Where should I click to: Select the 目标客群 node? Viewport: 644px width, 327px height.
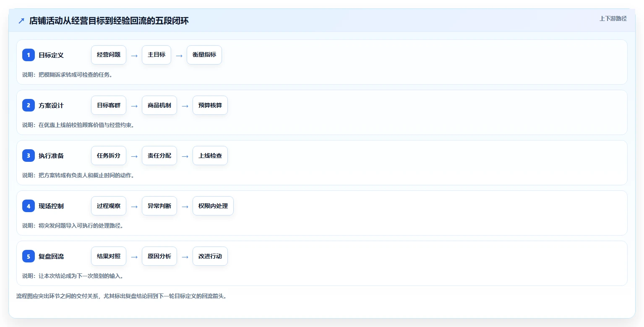point(109,105)
